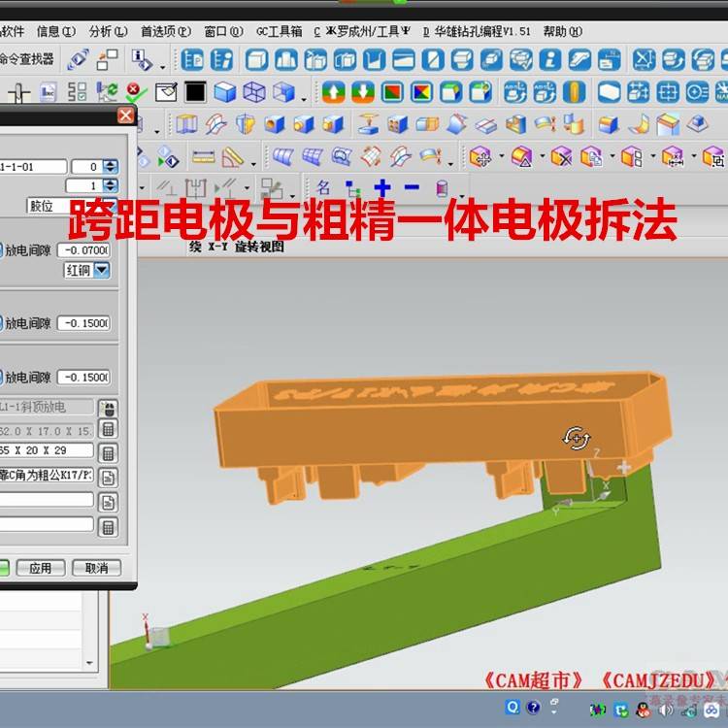Click the green check with red X icon

click(x=136, y=92)
